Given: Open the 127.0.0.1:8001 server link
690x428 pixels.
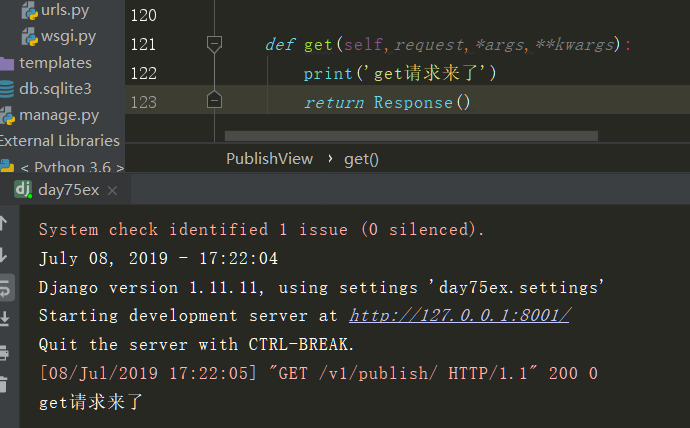Looking at the screenshot, I should (x=459, y=315).
